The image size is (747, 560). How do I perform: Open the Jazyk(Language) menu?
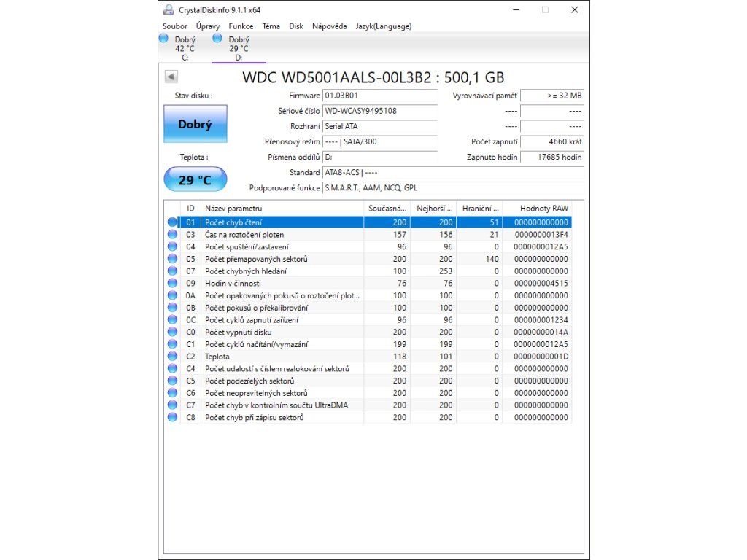[x=383, y=26]
